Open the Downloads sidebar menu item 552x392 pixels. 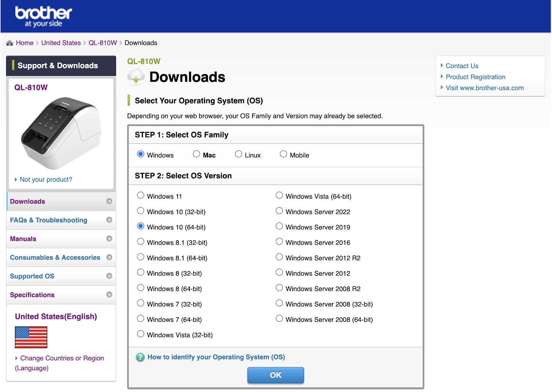tap(61, 201)
